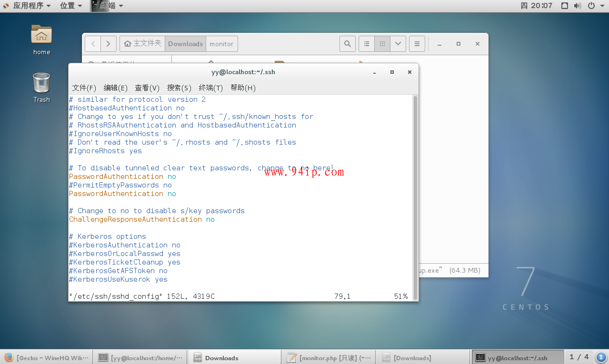Switch to Gecko - WineHQ Wiki taskbar window
Image resolution: width=609 pixels, height=364 pixels.
coord(46,357)
